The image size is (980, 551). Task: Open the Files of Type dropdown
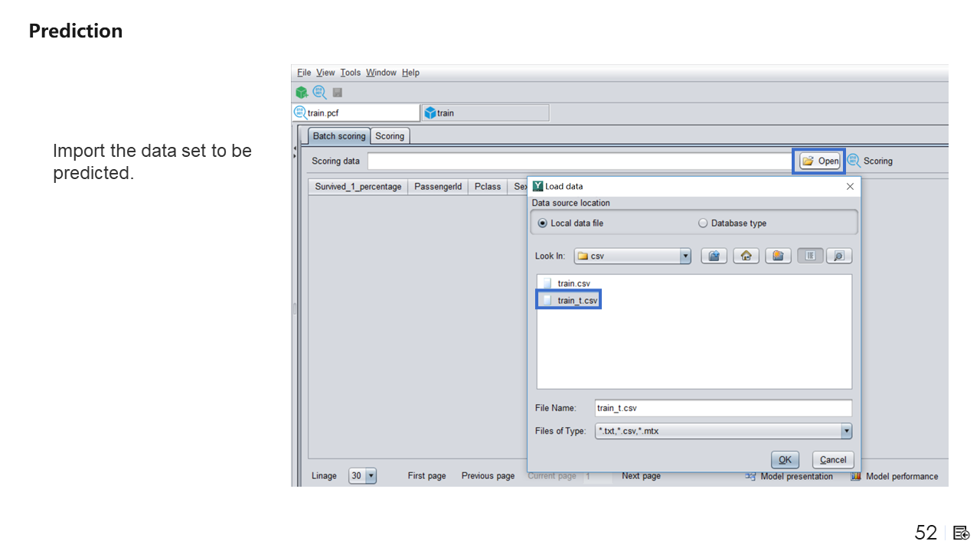coord(846,431)
